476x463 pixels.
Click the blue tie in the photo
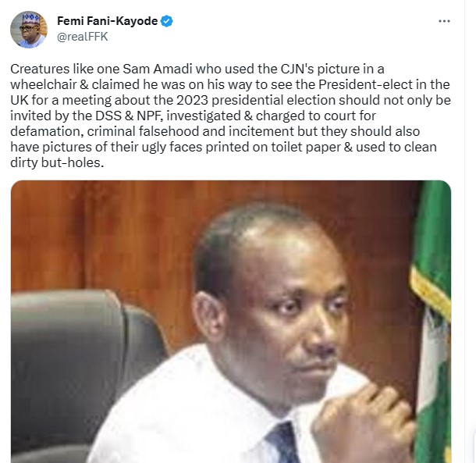click(282, 443)
